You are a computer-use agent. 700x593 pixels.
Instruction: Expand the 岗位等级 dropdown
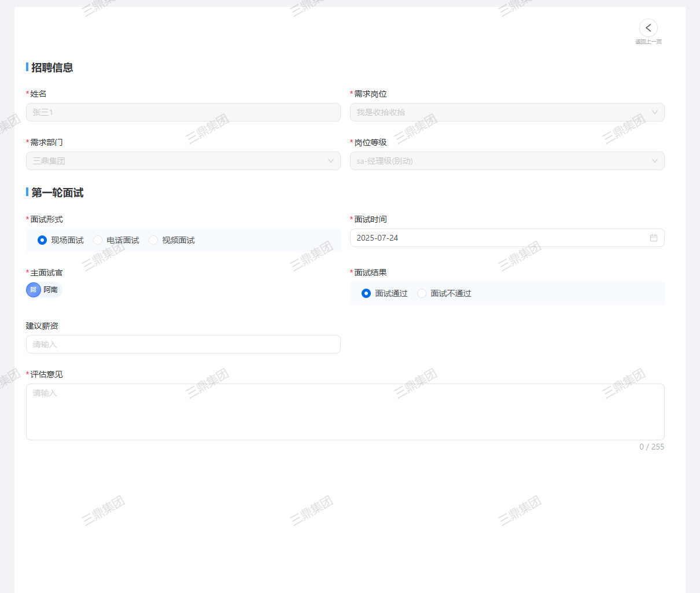click(x=507, y=161)
